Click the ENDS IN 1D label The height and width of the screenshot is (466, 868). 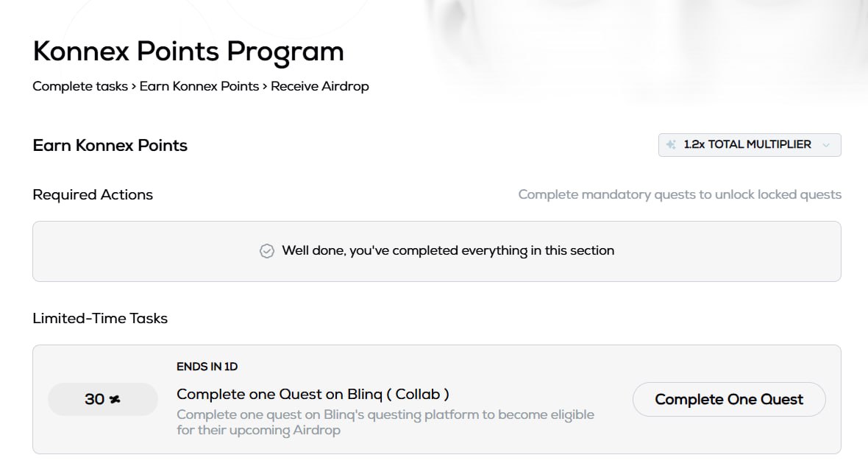click(207, 367)
